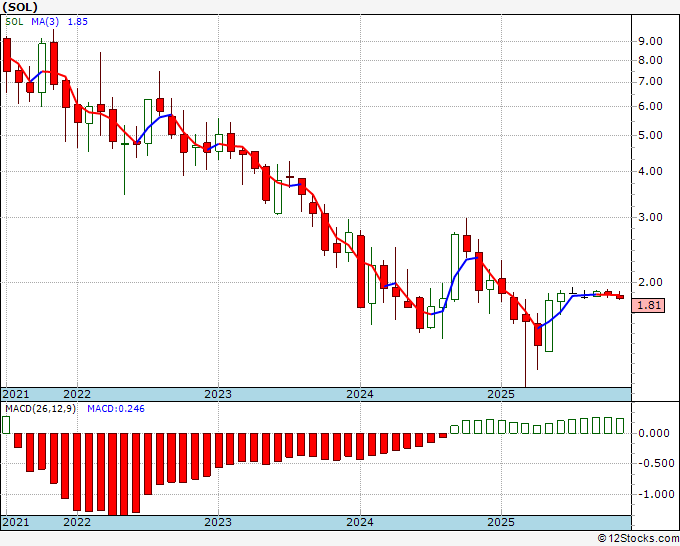Screen dimensions: 680x546
Task: Click the current price tag 1.81
Action: [x=649, y=305]
